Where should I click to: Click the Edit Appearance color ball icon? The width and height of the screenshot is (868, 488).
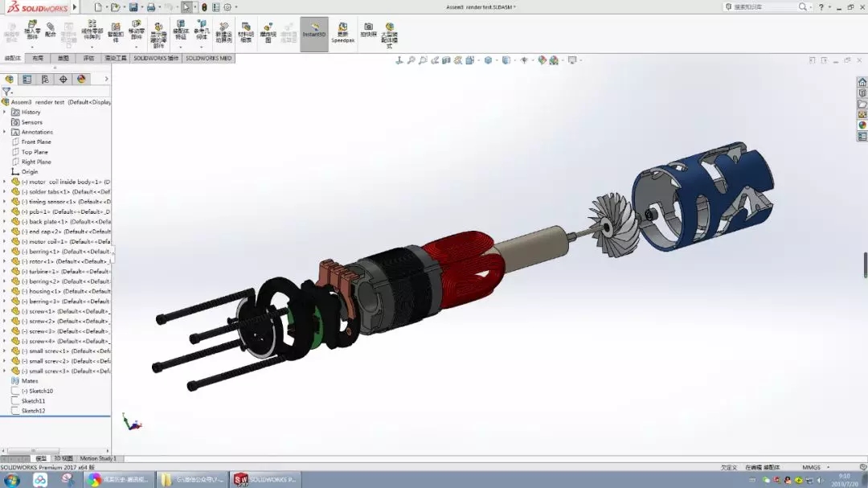point(542,59)
